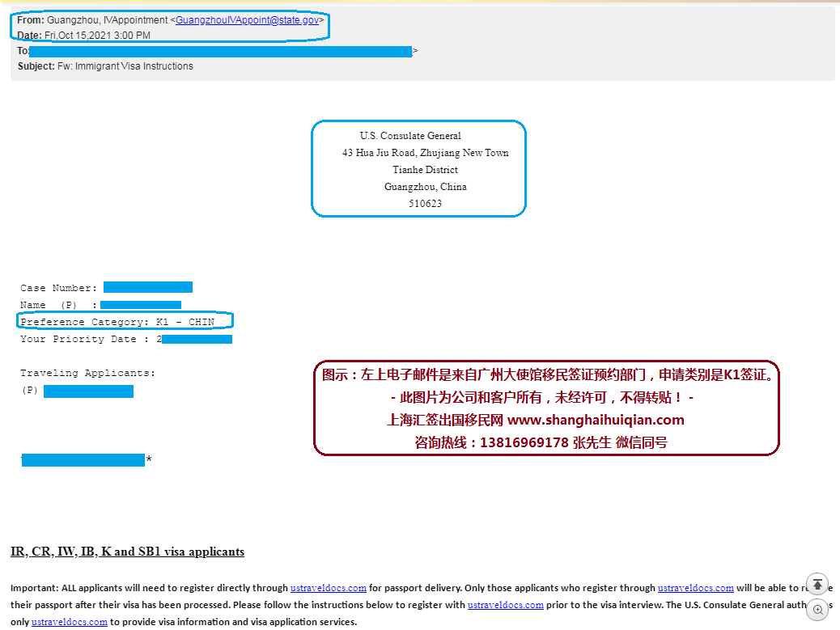Follow ustraveldocs.com link before 'prior to the visa interview'
The height and width of the screenshot is (630, 840).
505,605
